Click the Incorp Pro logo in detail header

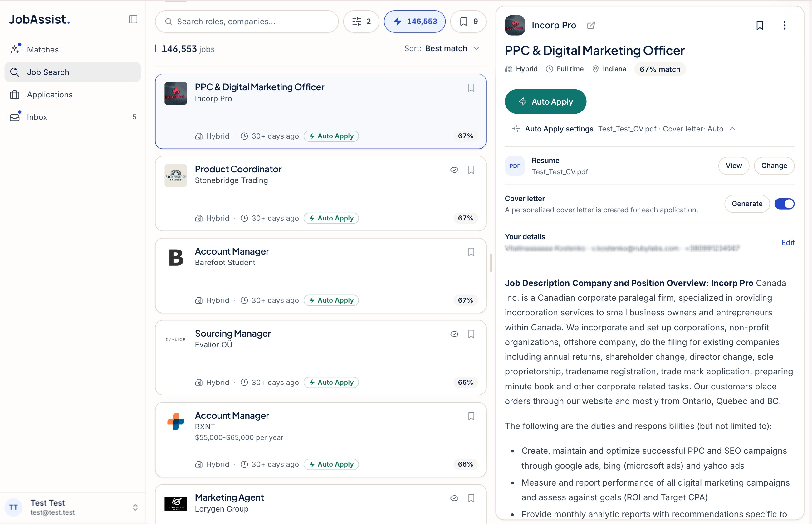515,26
